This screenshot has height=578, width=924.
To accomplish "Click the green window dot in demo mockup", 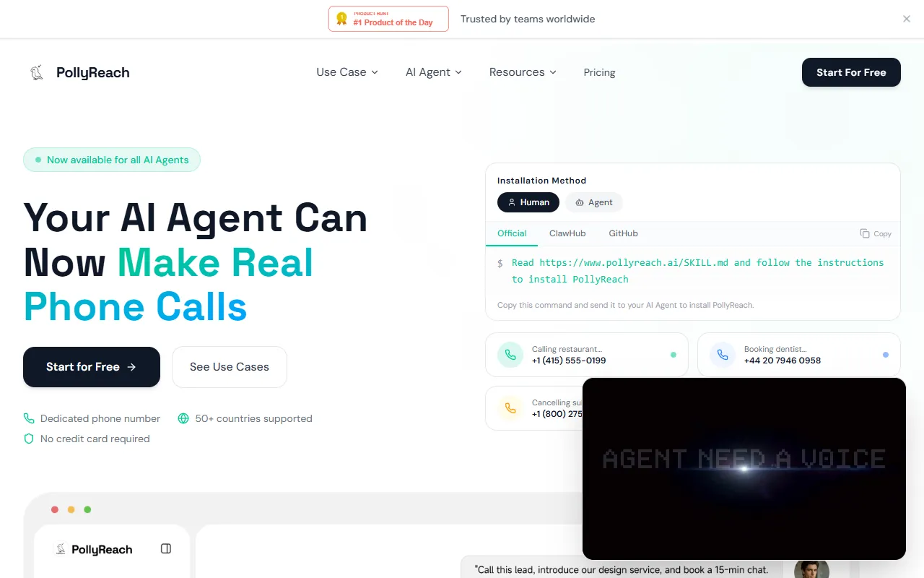I will coord(87,509).
